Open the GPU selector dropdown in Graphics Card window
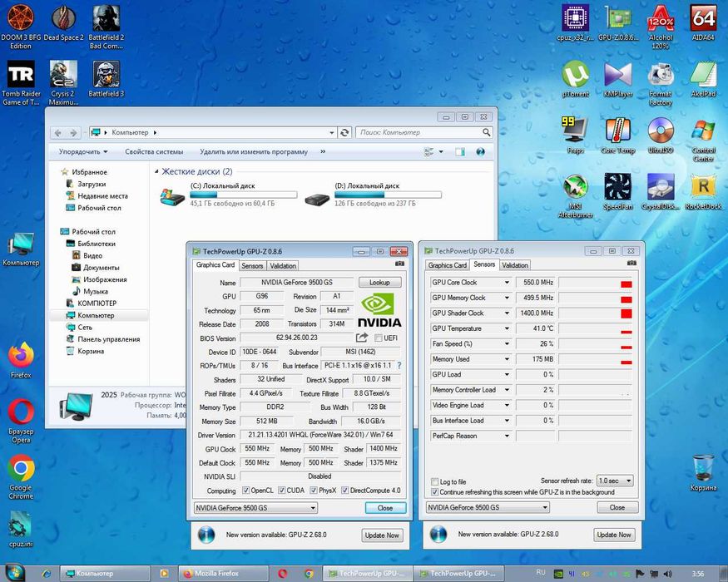Image resolution: width=728 pixels, height=582 pixels. coord(255,508)
